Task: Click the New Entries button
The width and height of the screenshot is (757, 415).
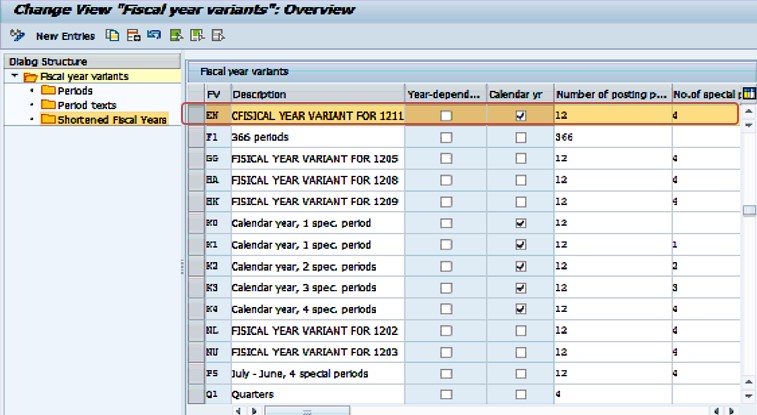Action: point(65,36)
